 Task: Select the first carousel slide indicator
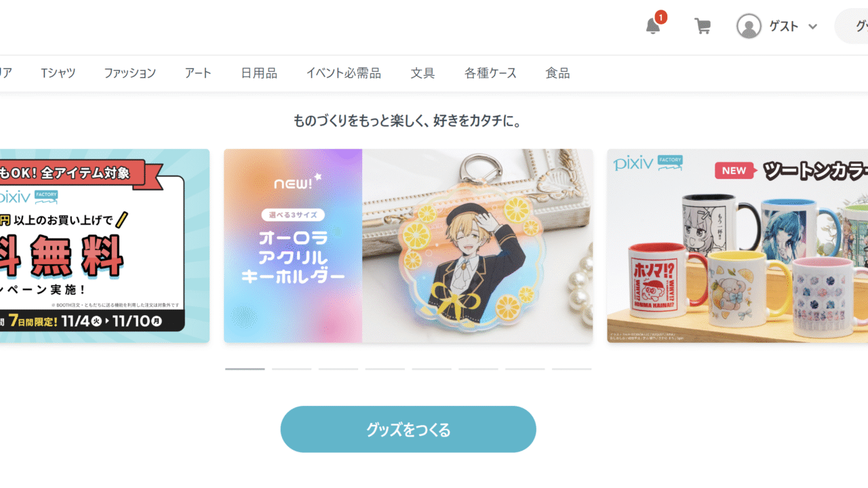point(245,369)
